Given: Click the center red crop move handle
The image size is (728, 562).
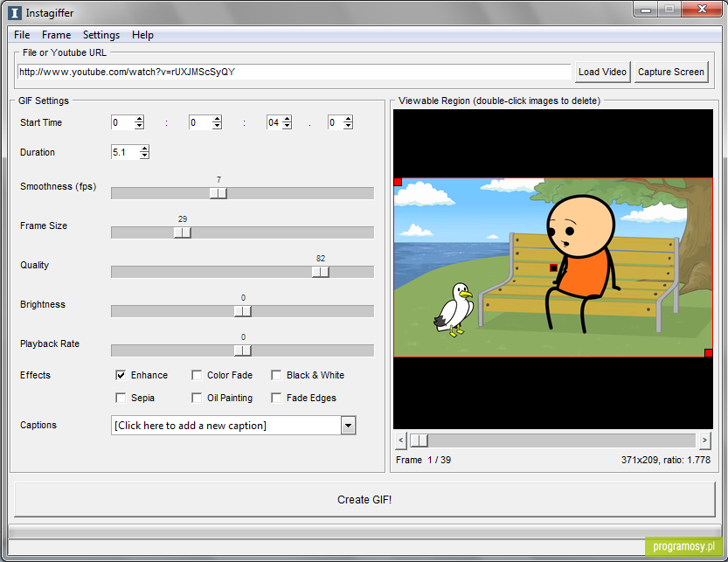Looking at the screenshot, I should (x=553, y=267).
